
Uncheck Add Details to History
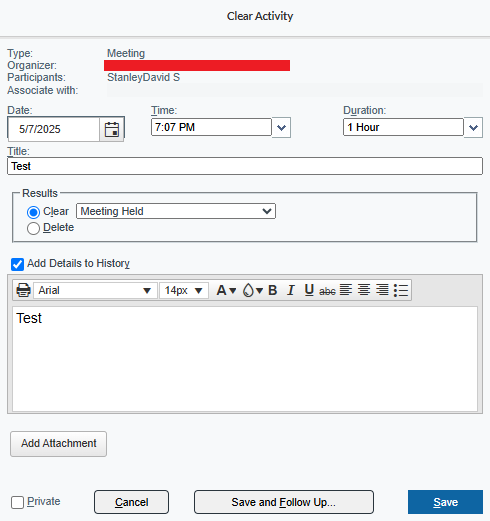(17, 264)
